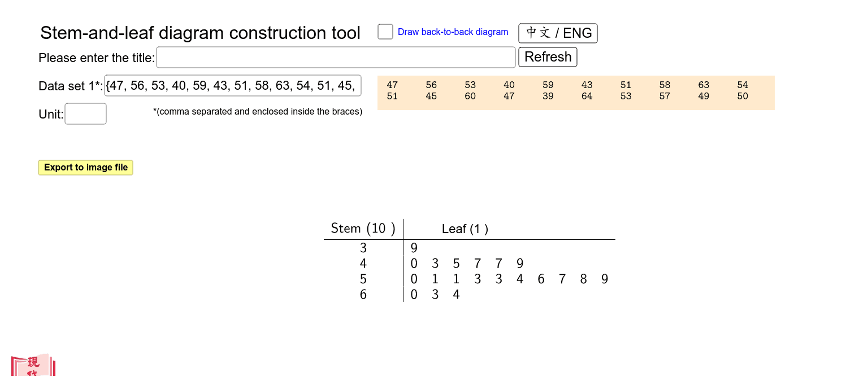Click the comma separated braces hint text
This screenshot has height=377, width=868.
(x=258, y=112)
